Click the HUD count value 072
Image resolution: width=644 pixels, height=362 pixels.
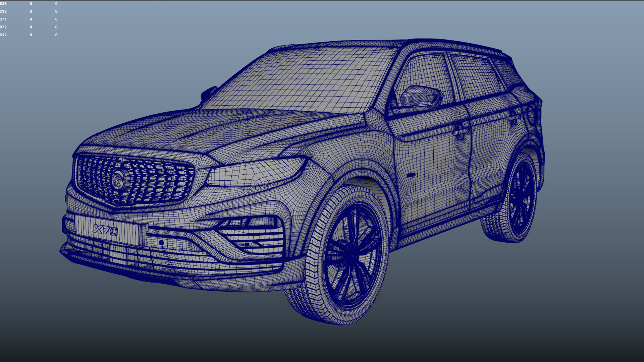pyautogui.click(x=3, y=27)
